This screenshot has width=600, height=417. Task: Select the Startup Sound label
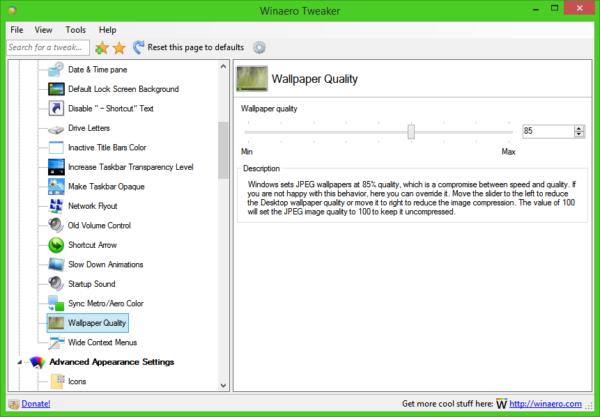(x=91, y=284)
